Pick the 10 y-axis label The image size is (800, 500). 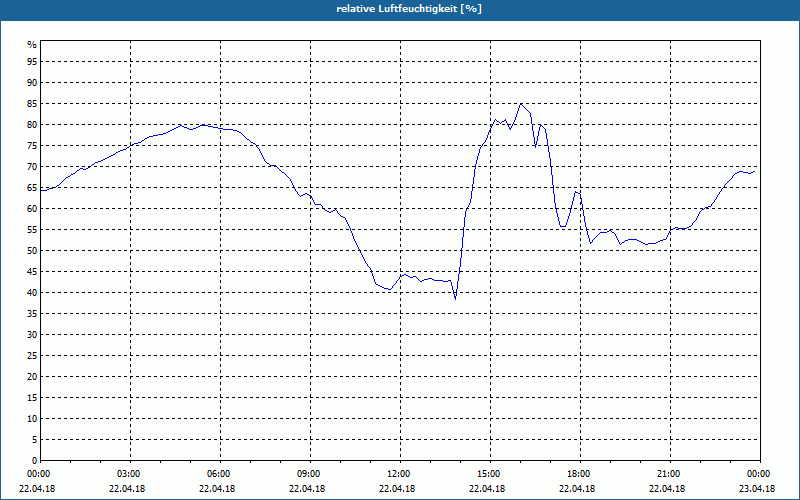32,418
